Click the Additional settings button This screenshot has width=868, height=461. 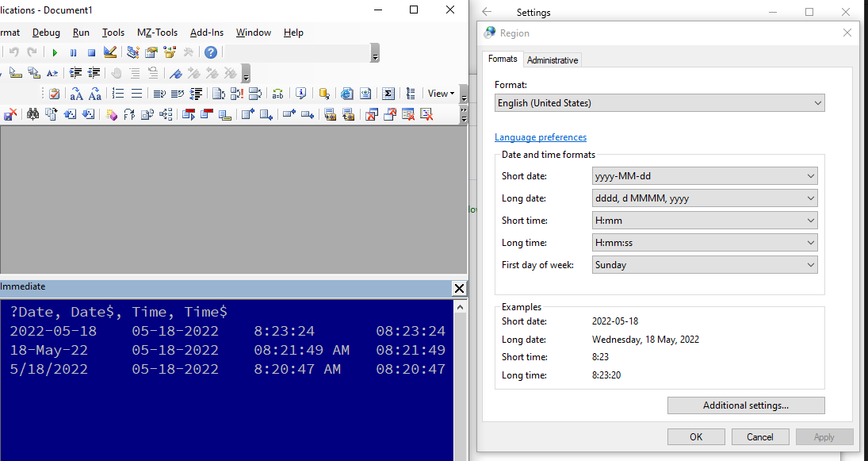pos(745,405)
